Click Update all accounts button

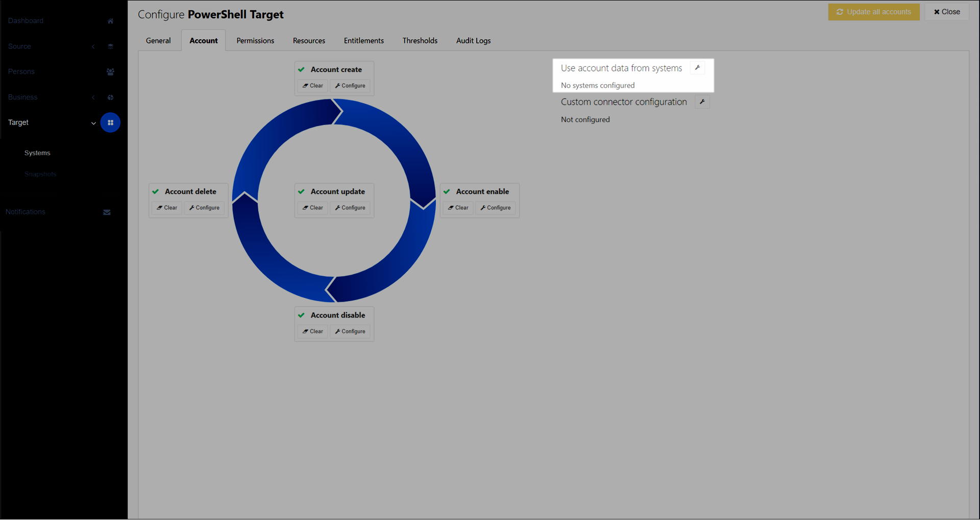tap(874, 12)
